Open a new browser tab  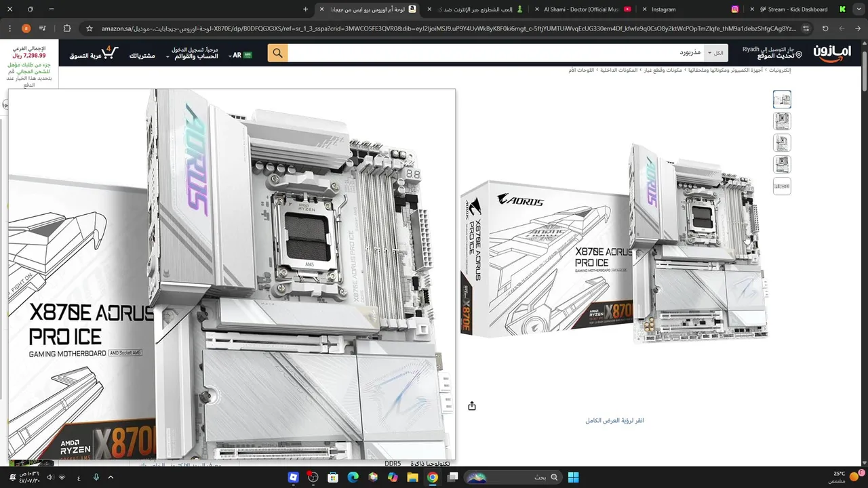(x=305, y=9)
